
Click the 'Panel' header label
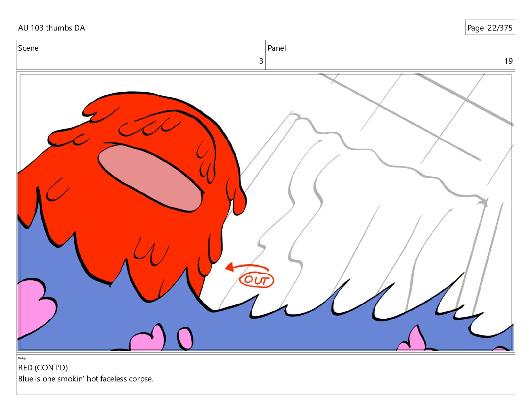point(277,48)
